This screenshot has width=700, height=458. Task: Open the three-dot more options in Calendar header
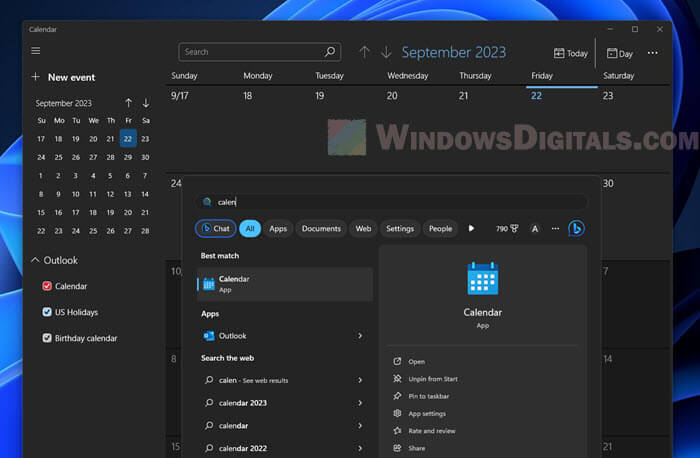point(653,53)
